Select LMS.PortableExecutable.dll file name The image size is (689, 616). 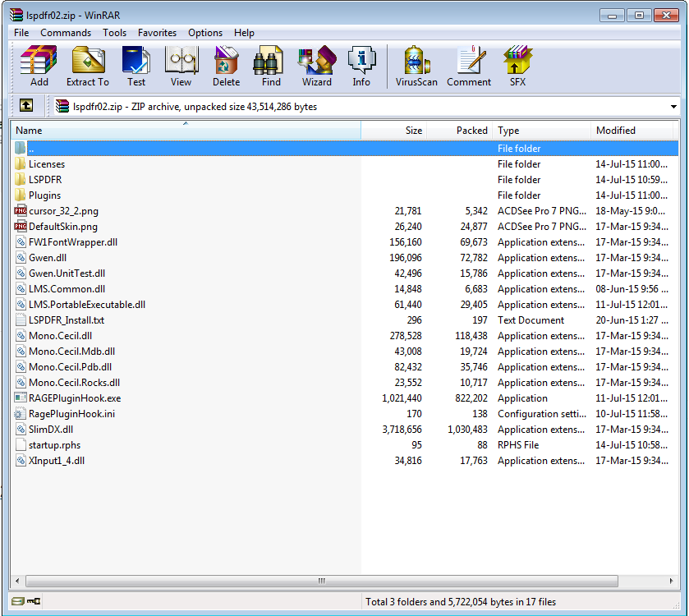click(x=87, y=305)
